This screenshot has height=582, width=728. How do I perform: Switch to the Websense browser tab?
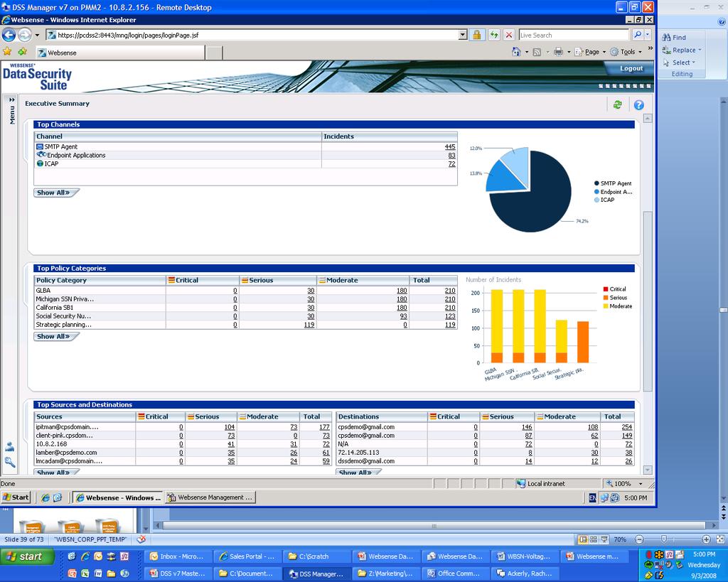click(x=120, y=53)
